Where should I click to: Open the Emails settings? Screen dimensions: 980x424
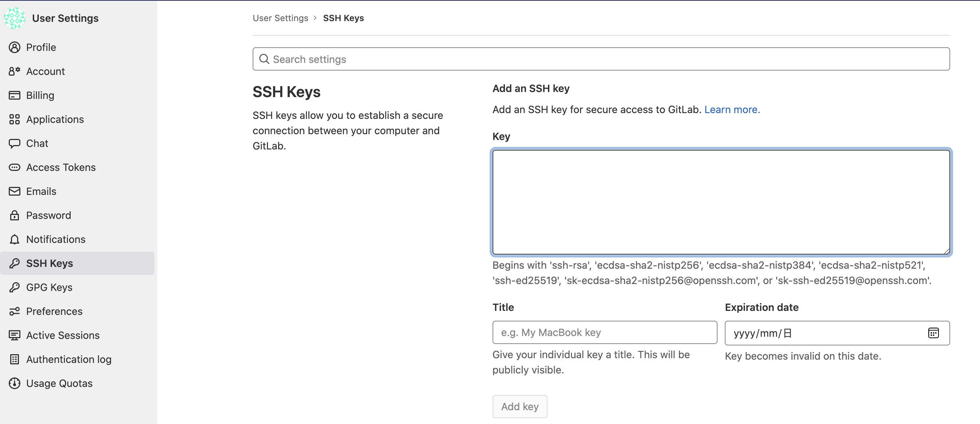coord(77,191)
